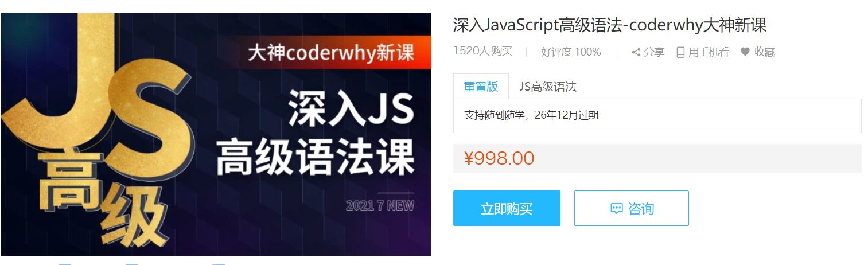
Task: Buy now with the 立即购买 button
Action: pyautogui.click(x=507, y=208)
